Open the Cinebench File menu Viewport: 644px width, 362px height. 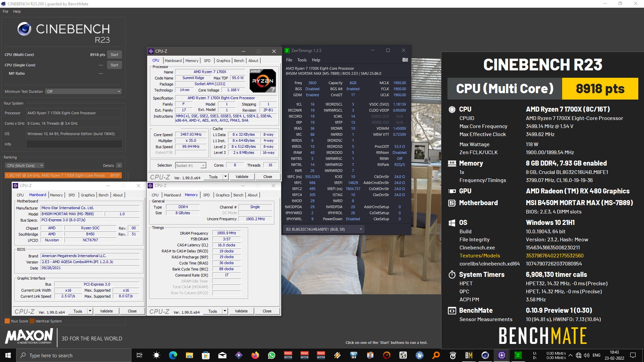(x=5, y=11)
